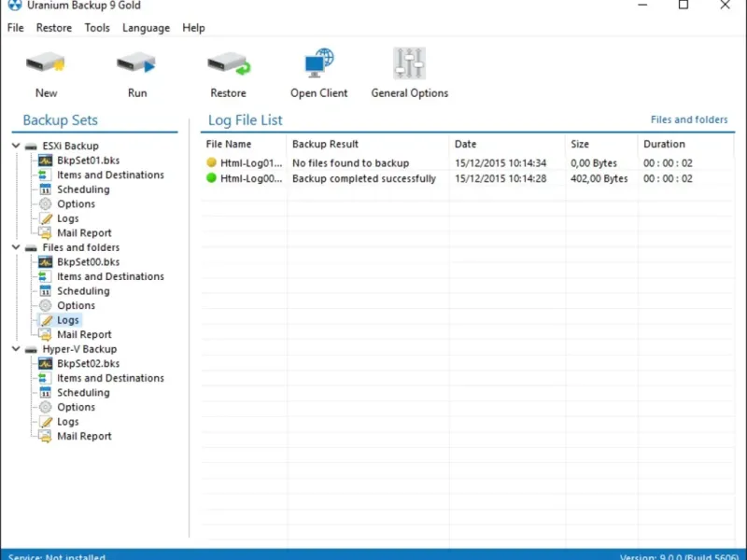The image size is (747, 560).
Task: Sort by Size column header
Action: 601,144
